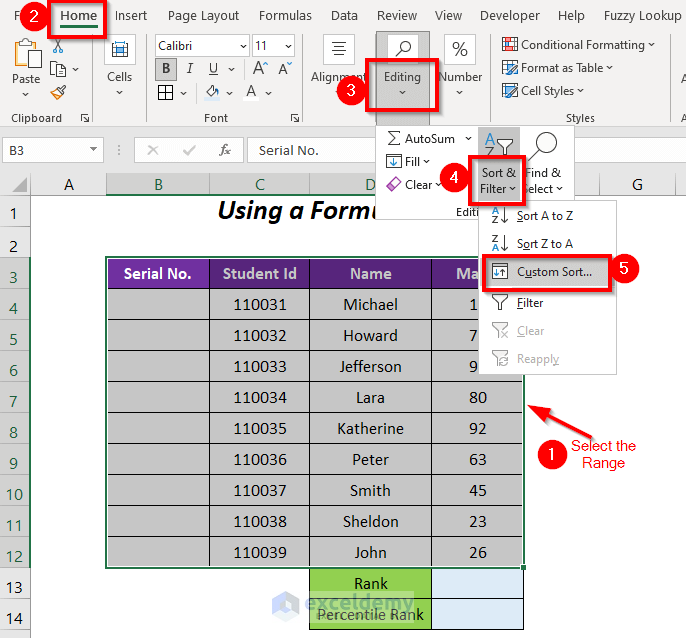The width and height of the screenshot is (686, 638).
Task: Click the Find & Select magnifier
Action: (543, 146)
